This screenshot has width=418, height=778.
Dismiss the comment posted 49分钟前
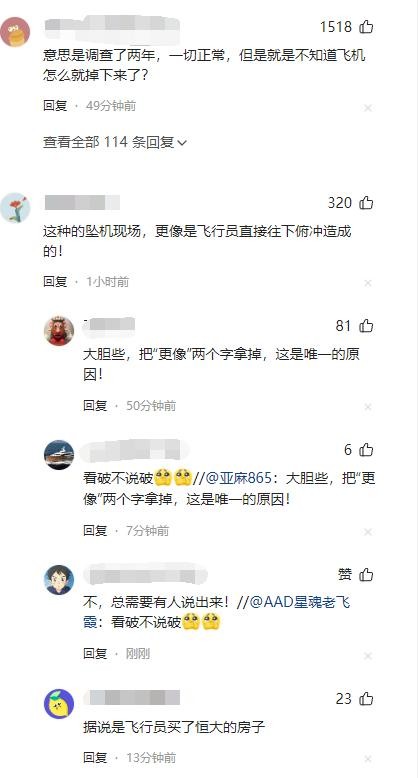click(368, 108)
